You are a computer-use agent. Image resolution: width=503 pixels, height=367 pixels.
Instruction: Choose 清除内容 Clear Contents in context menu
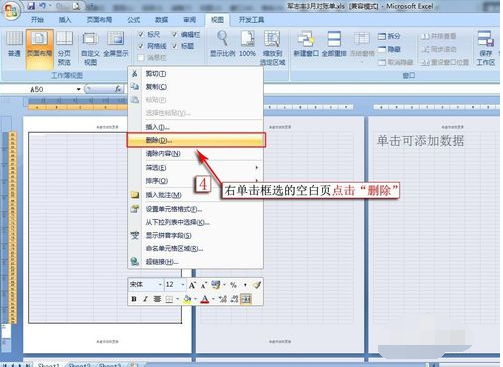(x=196, y=154)
